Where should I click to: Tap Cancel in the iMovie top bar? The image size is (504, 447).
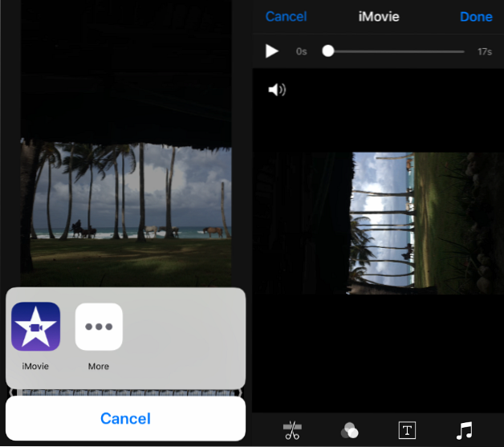(286, 17)
